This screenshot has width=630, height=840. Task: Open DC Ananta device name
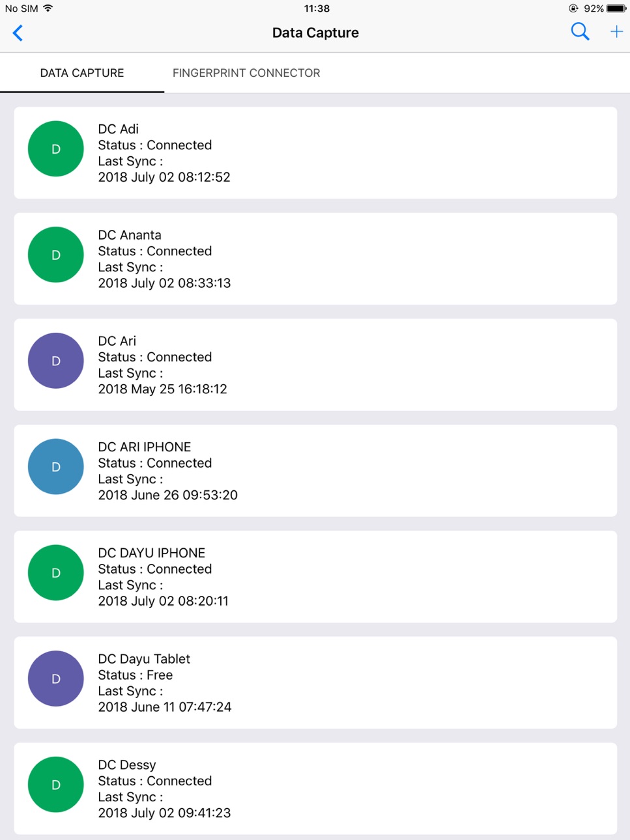click(130, 235)
